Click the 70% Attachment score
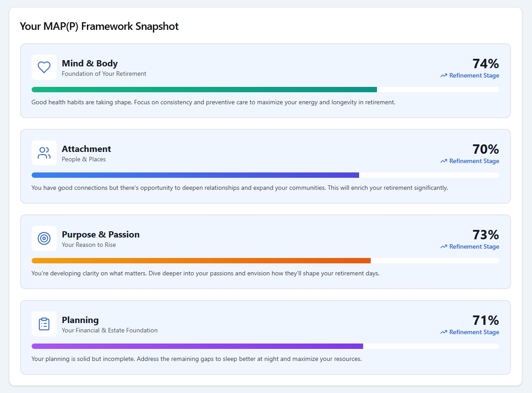Screen dimensions: 532x393 [x=485, y=149]
